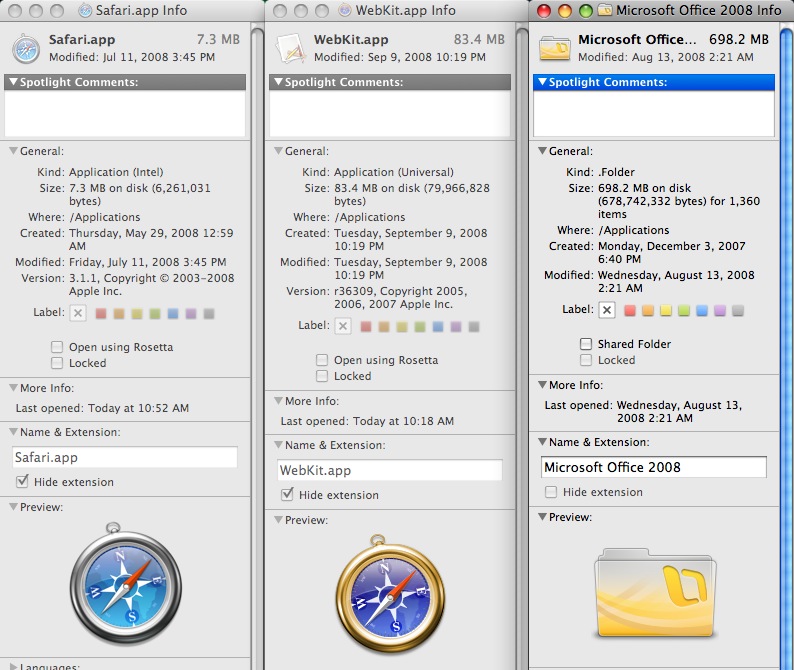Click the large Safari compass preview image

(x=126, y=584)
